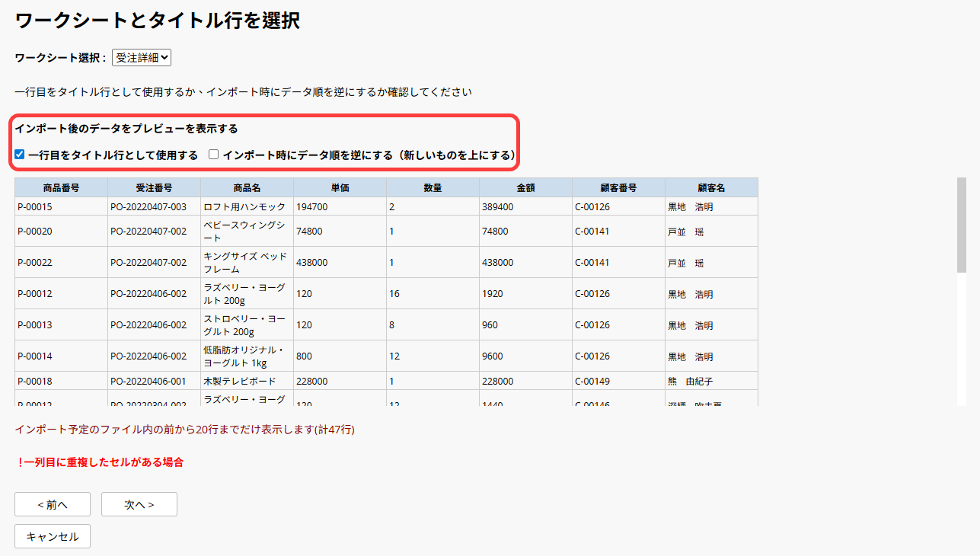Viewport: 980px width, 556px height.
Task: Select the 数量 column header
Action: (433, 187)
